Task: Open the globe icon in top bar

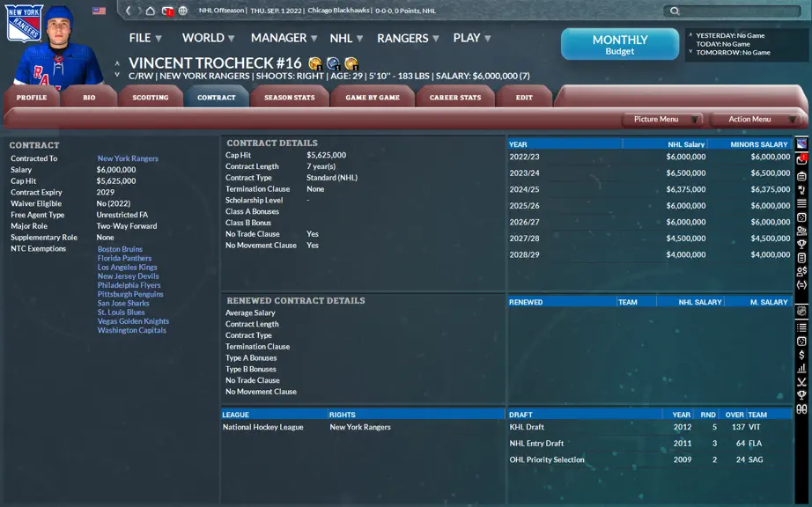Action: coord(183,11)
